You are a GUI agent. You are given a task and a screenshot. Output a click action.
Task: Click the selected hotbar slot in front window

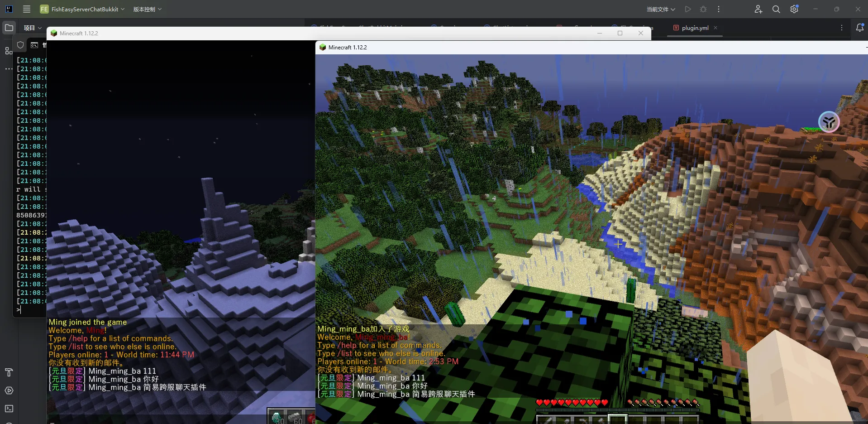(617, 419)
